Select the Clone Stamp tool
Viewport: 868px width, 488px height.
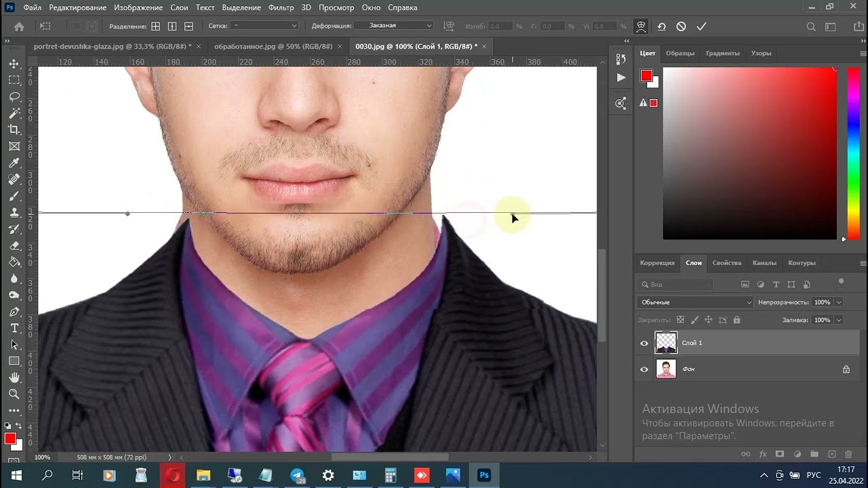[x=14, y=212]
